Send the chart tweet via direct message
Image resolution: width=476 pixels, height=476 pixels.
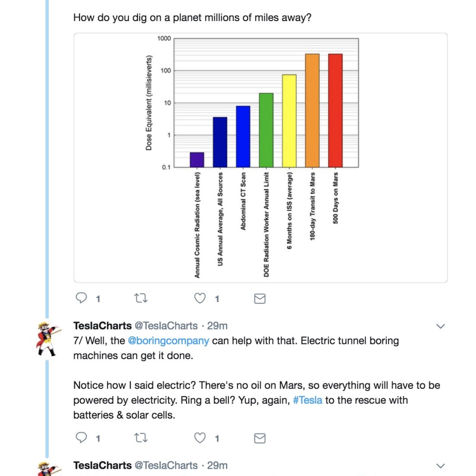tap(260, 299)
